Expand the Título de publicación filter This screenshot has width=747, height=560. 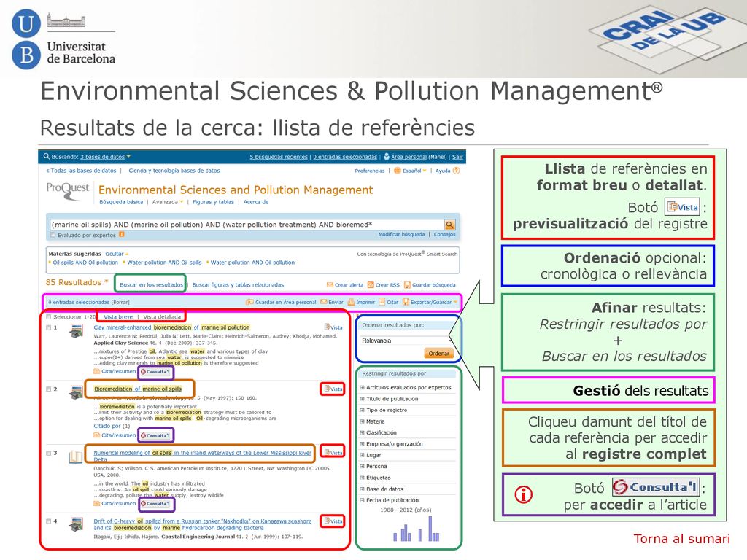(362, 399)
